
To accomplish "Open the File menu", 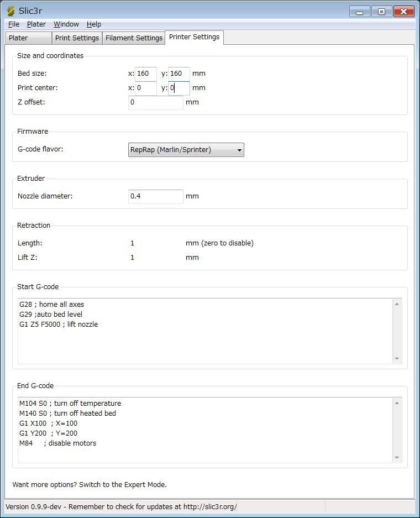I will (x=13, y=24).
